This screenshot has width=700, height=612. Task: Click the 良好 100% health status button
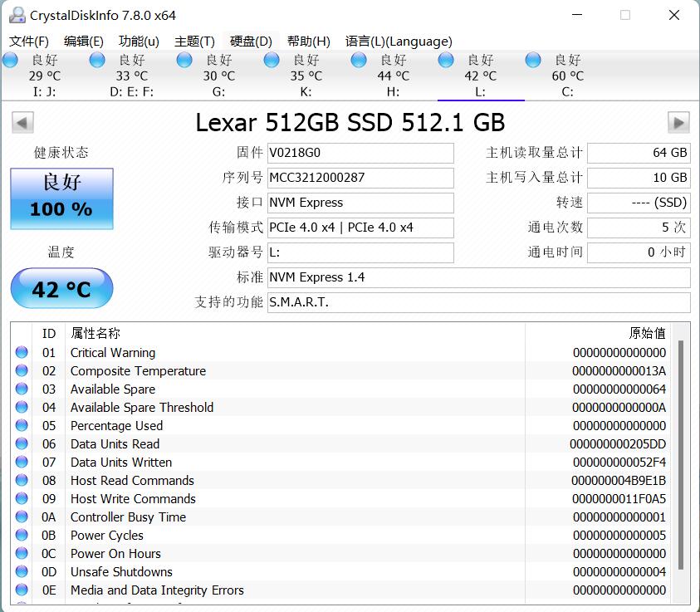point(61,198)
